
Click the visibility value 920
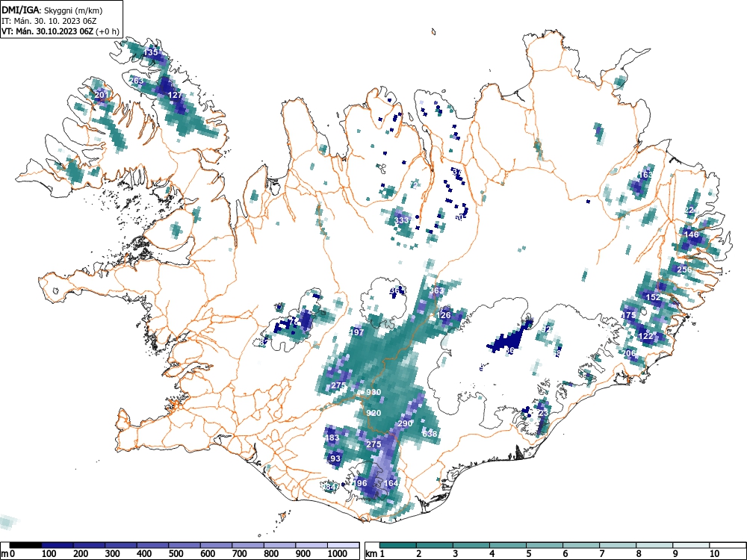point(373,413)
